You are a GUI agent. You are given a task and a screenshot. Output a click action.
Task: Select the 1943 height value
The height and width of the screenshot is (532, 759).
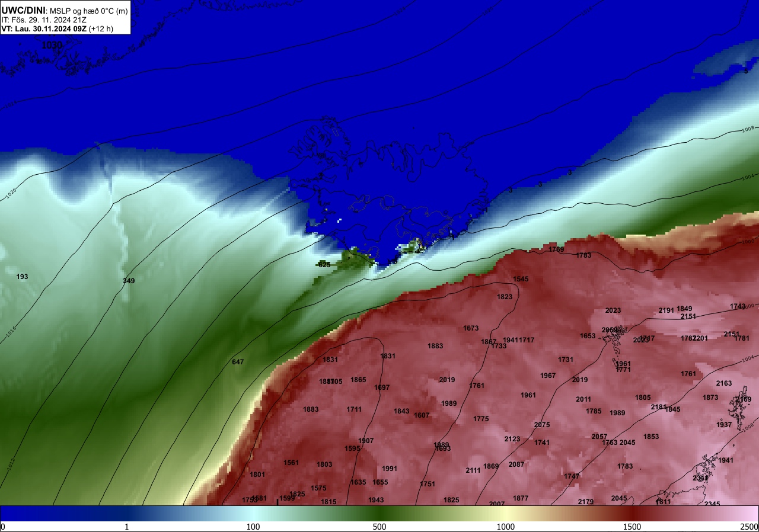tap(376, 500)
